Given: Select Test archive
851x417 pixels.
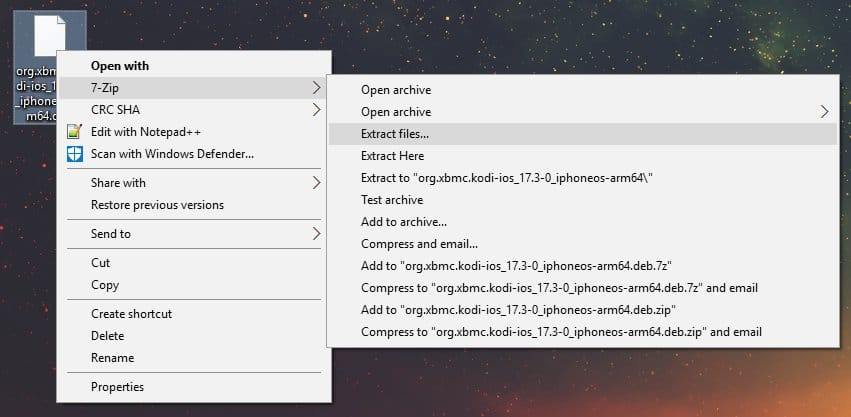Looking at the screenshot, I should click(583, 200).
